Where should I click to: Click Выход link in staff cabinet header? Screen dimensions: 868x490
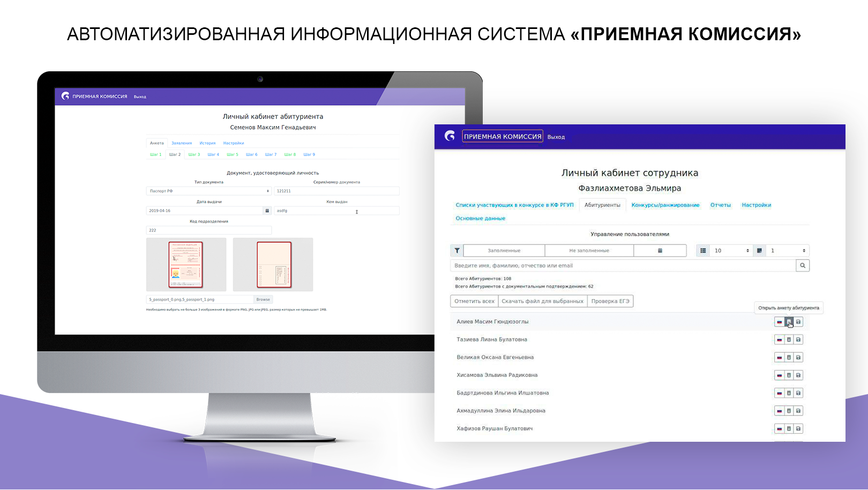(556, 137)
